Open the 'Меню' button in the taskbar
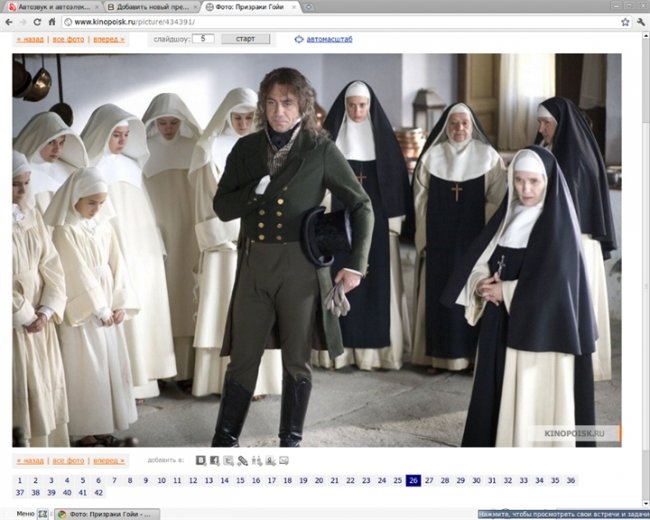Image resolution: width=650 pixels, height=520 pixels. (24, 513)
